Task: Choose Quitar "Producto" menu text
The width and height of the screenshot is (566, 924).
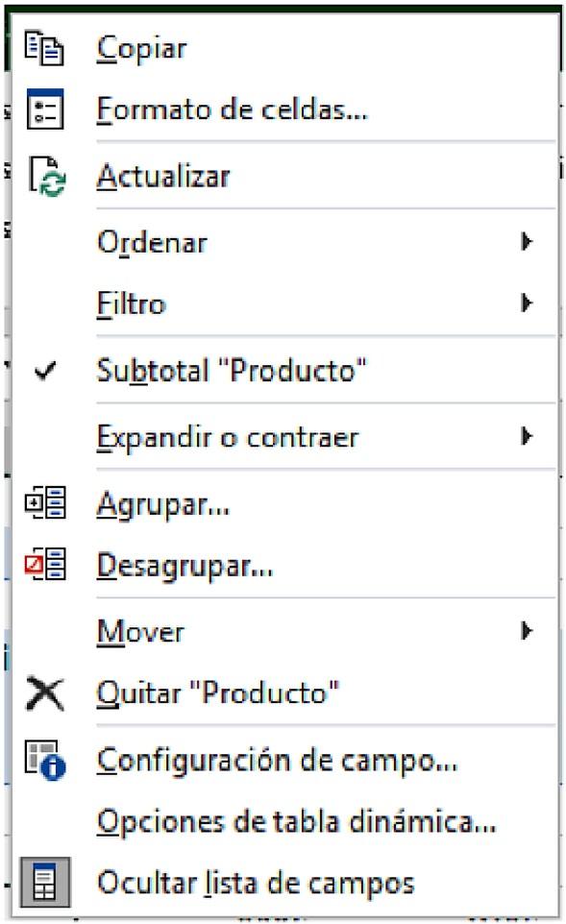Action: [218, 693]
